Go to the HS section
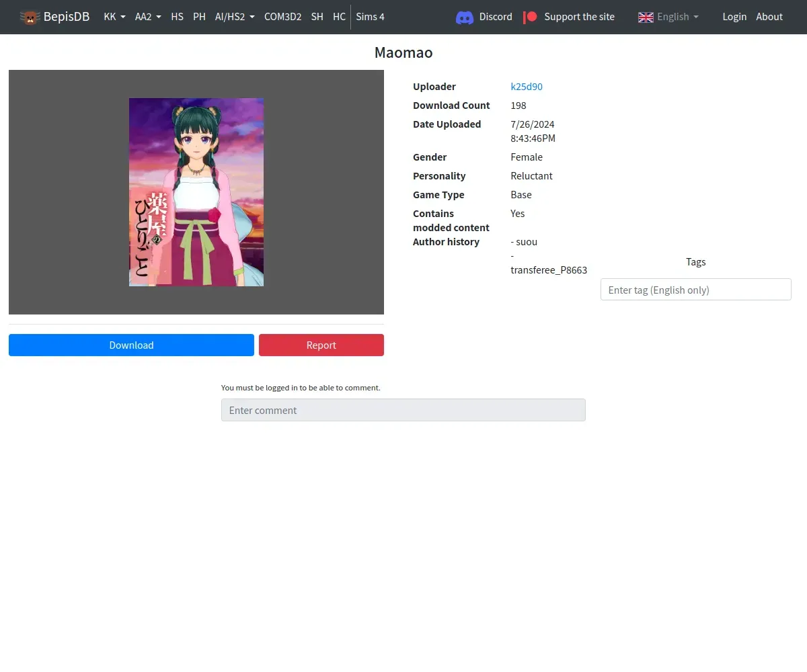 click(x=177, y=17)
